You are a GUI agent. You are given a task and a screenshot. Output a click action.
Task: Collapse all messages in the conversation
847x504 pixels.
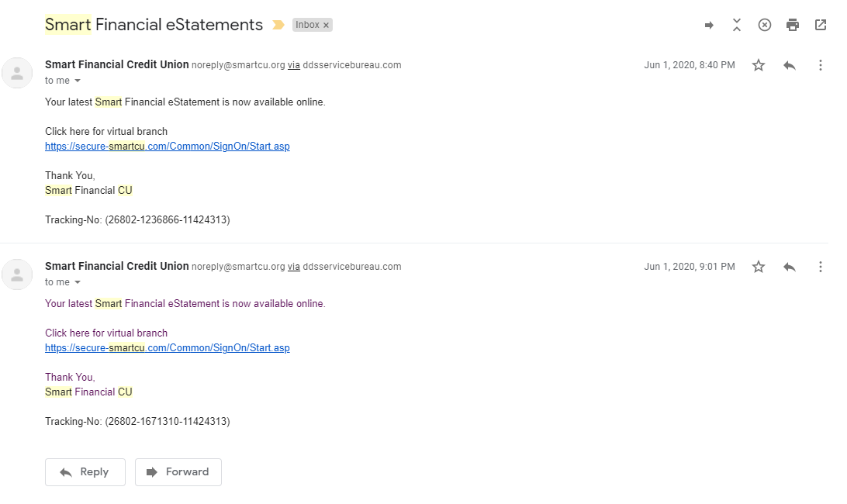coord(737,25)
